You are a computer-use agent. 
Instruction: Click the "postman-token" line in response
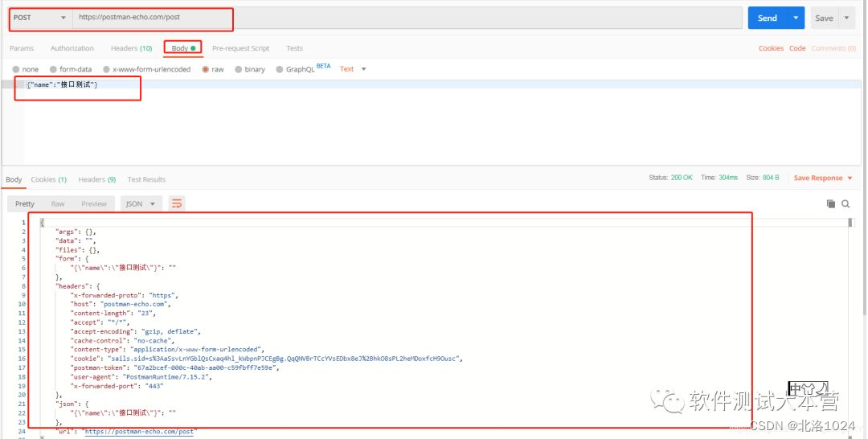pos(175,367)
